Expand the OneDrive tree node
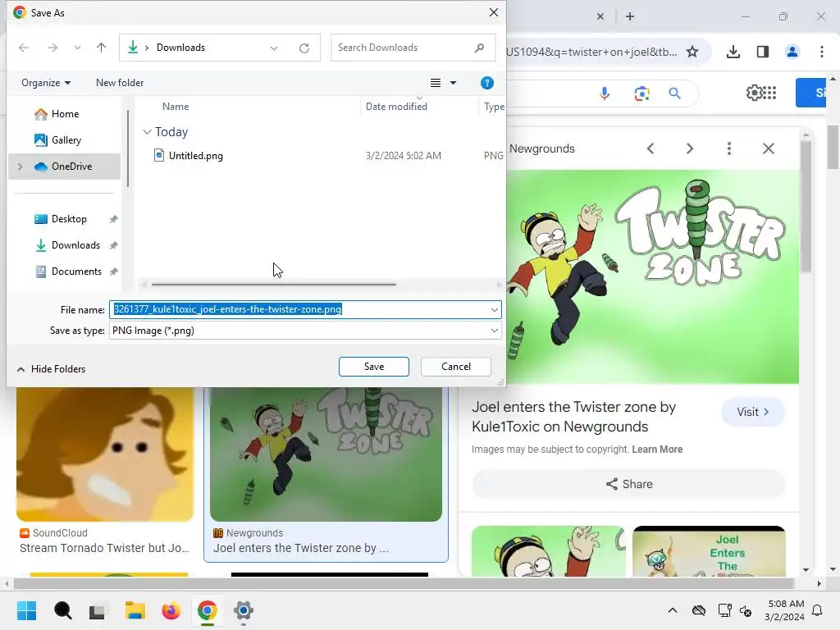This screenshot has height=630, width=840. pyautogui.click(x=21, y=167)
